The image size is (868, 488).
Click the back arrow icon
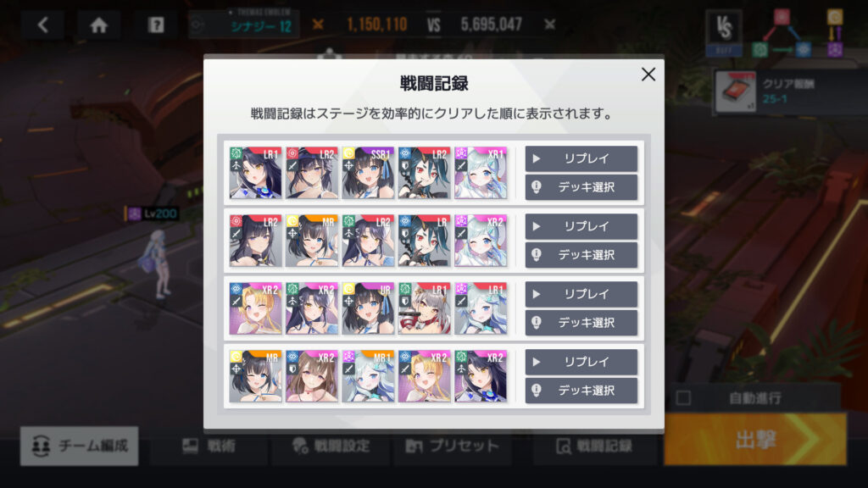pos(42,25)
